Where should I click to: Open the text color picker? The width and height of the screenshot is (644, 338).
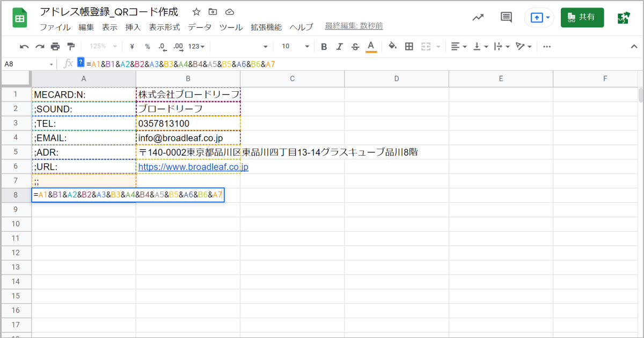pos(370,47)
